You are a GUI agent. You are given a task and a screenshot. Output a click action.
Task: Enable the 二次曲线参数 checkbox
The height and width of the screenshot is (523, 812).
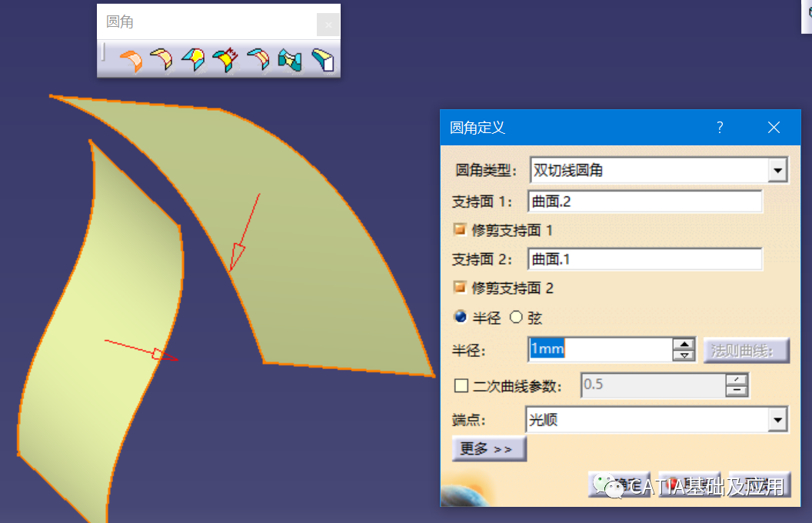(x=461, y=386)
